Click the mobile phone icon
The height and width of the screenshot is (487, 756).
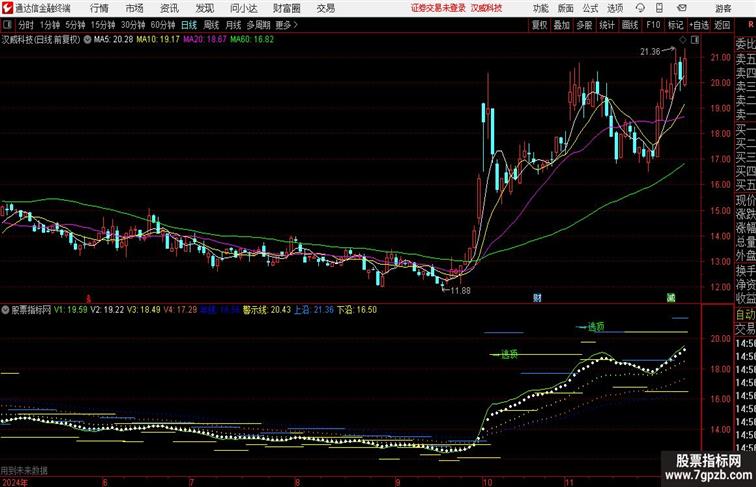point(659,8)
